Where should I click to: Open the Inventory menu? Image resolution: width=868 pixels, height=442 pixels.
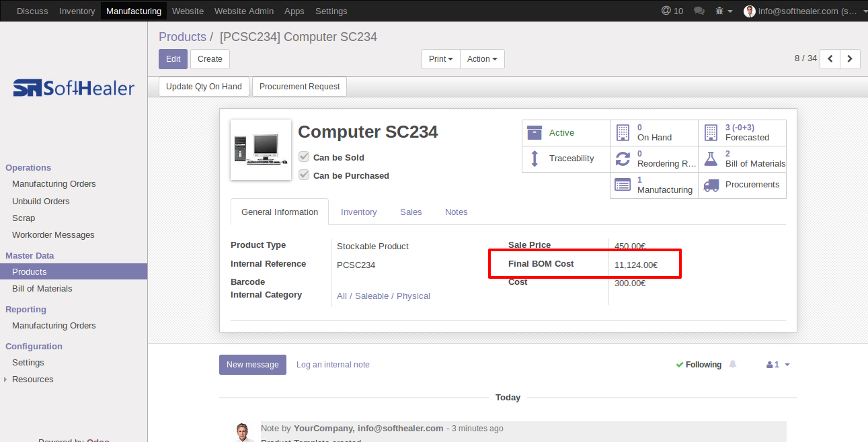click(77, 11)
